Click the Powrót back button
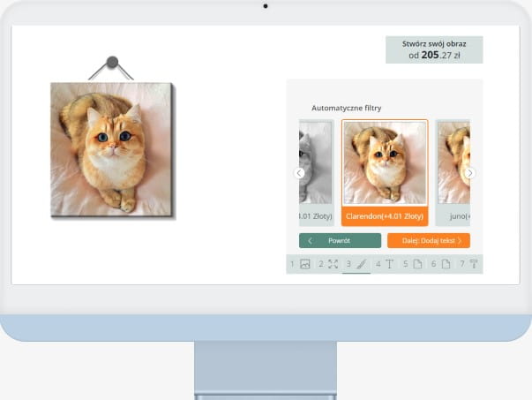 click(340, 240)
